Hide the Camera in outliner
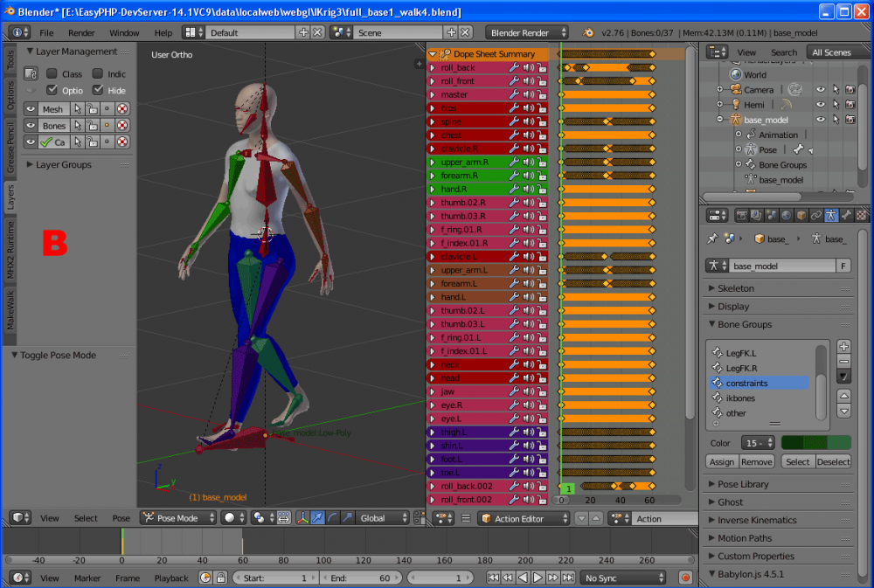Screen dimensions: 874x588 click(821, 90)
